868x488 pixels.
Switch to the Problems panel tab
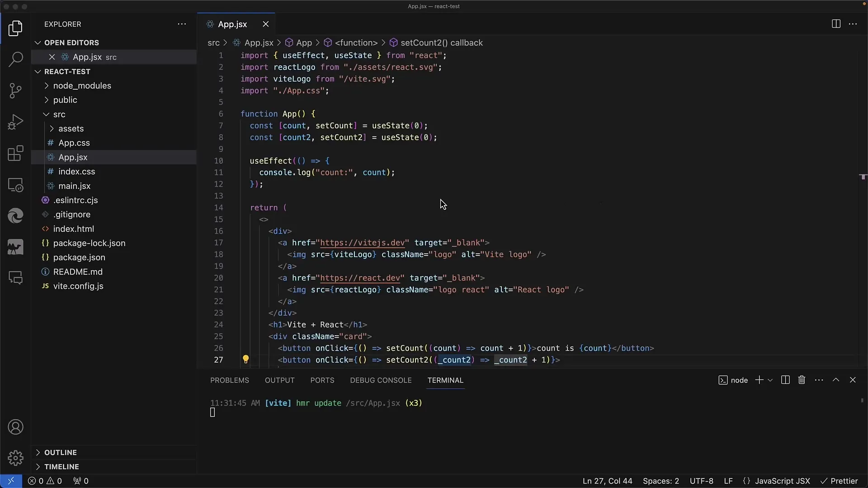click(229, 380)
